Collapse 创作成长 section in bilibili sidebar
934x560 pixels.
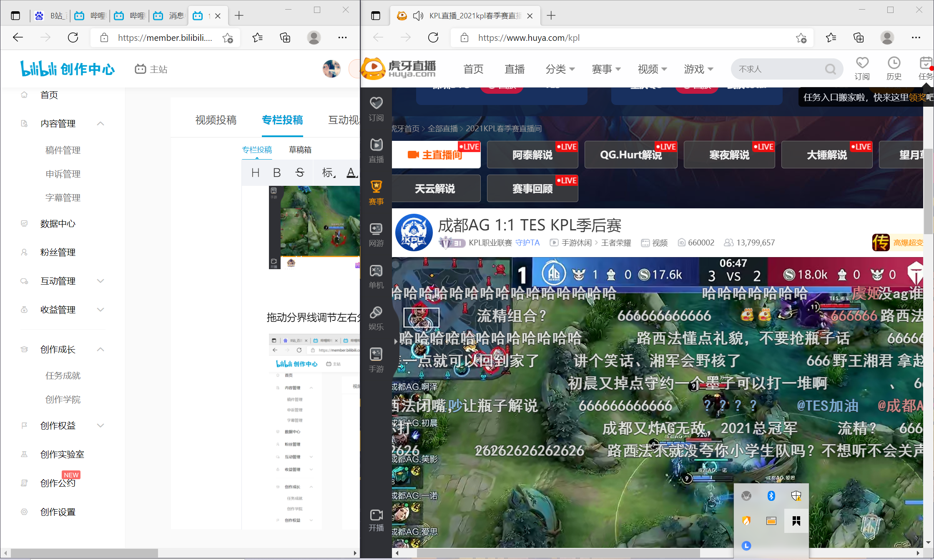tap(100, 349)
